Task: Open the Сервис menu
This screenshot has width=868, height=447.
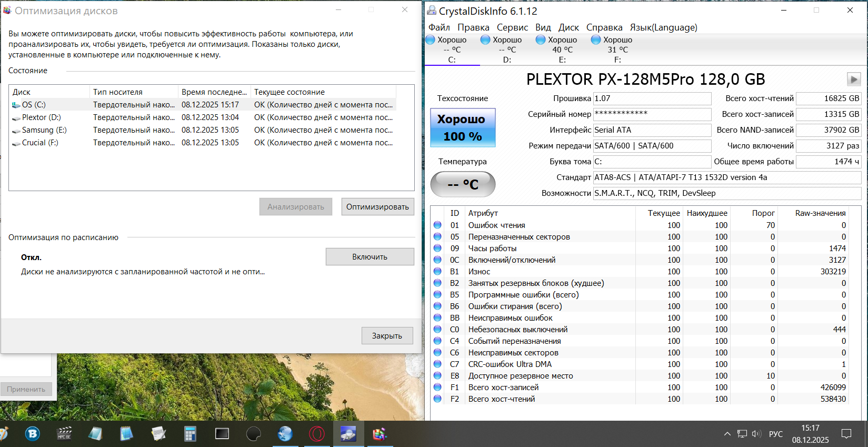Action: point(512,27)
